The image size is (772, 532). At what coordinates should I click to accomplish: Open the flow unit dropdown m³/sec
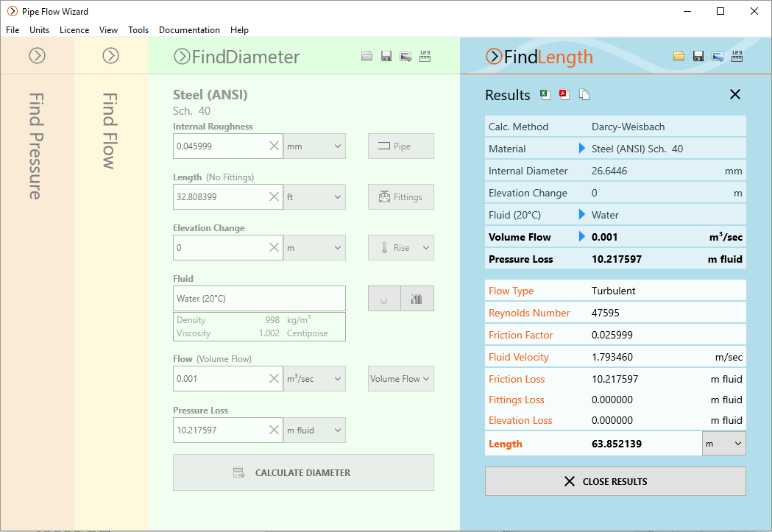[x=314, y=378]
